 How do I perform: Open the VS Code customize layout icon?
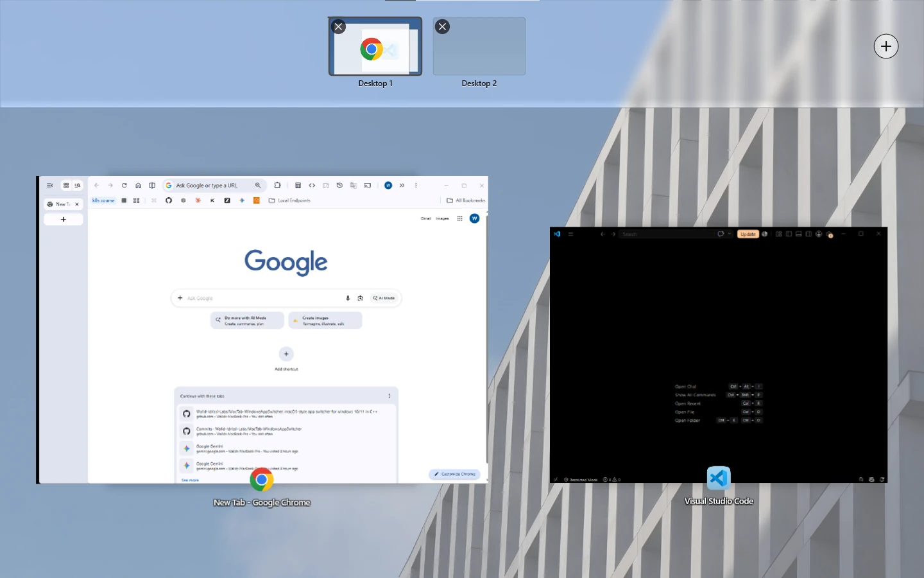click(x=779, y=234)
